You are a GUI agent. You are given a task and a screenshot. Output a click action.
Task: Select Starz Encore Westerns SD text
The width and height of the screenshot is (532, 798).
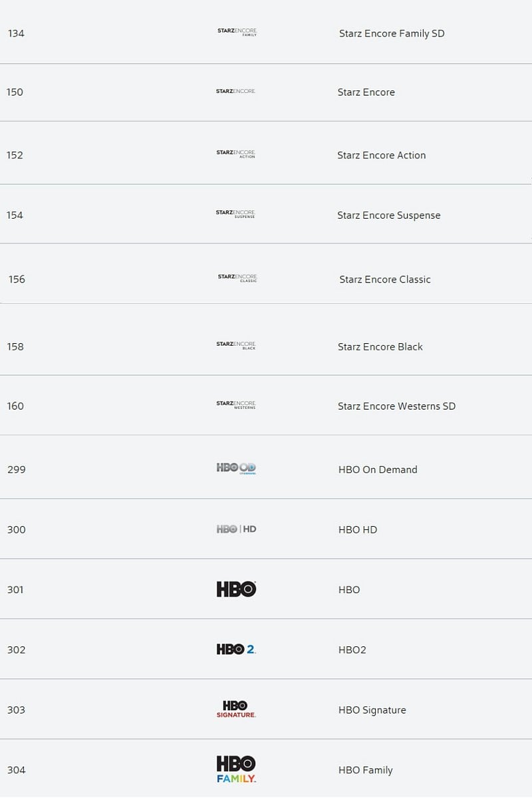pos(396,406)
